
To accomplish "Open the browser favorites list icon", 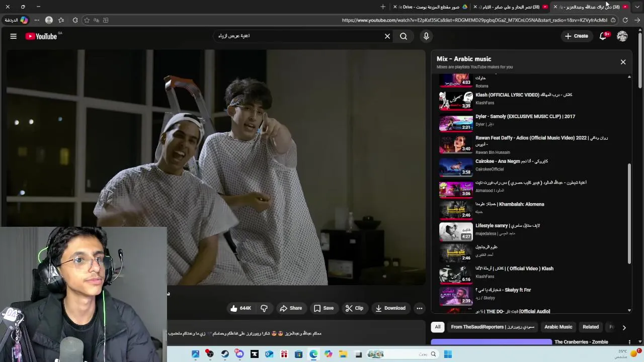I will pos(61,20).
